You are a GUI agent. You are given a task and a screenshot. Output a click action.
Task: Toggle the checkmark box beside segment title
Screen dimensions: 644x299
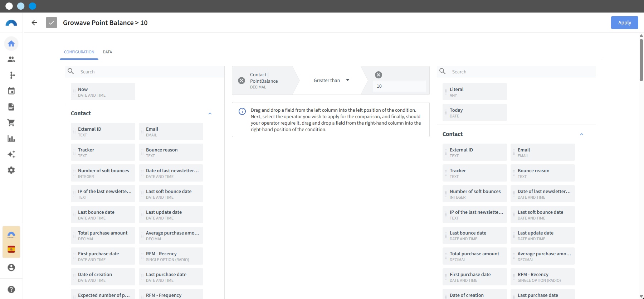coord(52,23)
